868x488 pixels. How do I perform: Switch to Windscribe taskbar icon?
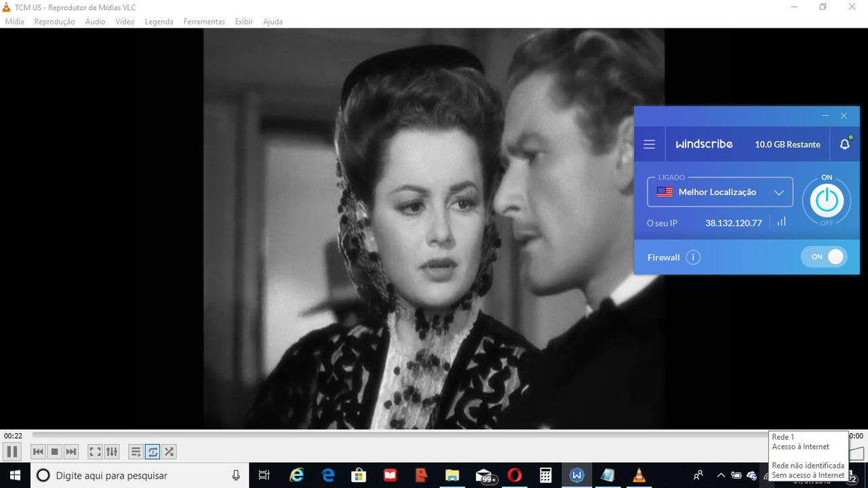(577, 475)
